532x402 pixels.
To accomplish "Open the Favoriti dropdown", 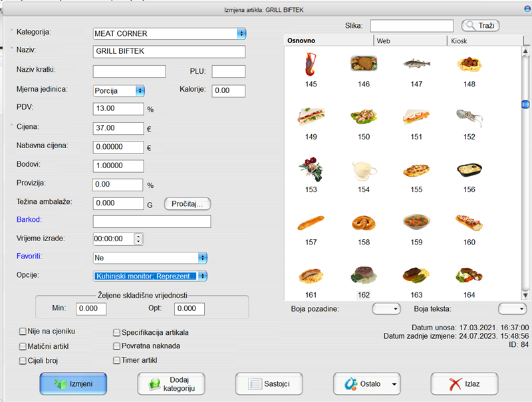I will pyautogui.click(x=203, y=257).
